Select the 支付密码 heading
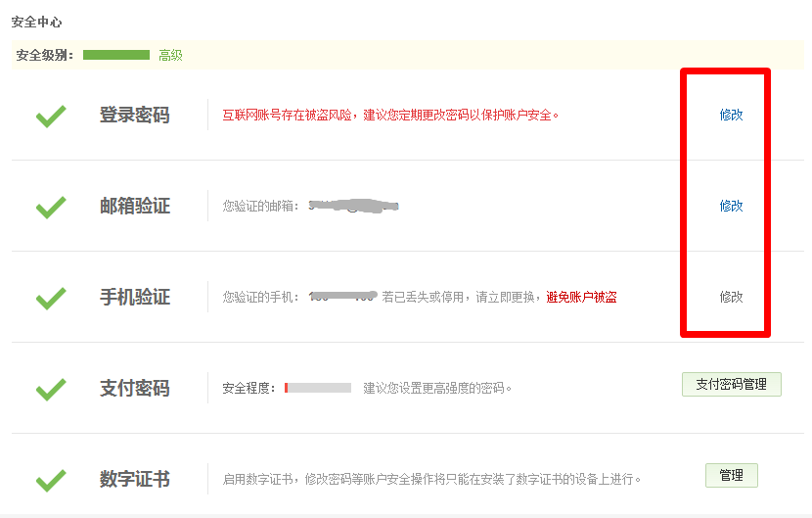The height and width of the screenshot is (518, 812). pyautogui.click(x=135, y=388)
